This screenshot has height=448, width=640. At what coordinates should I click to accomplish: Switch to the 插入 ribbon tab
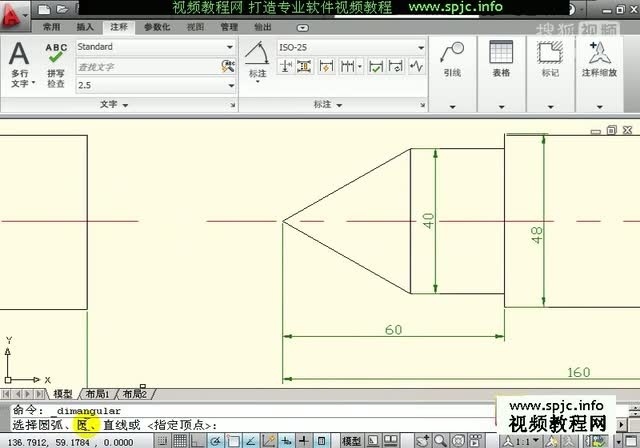(x=85, y=27)
